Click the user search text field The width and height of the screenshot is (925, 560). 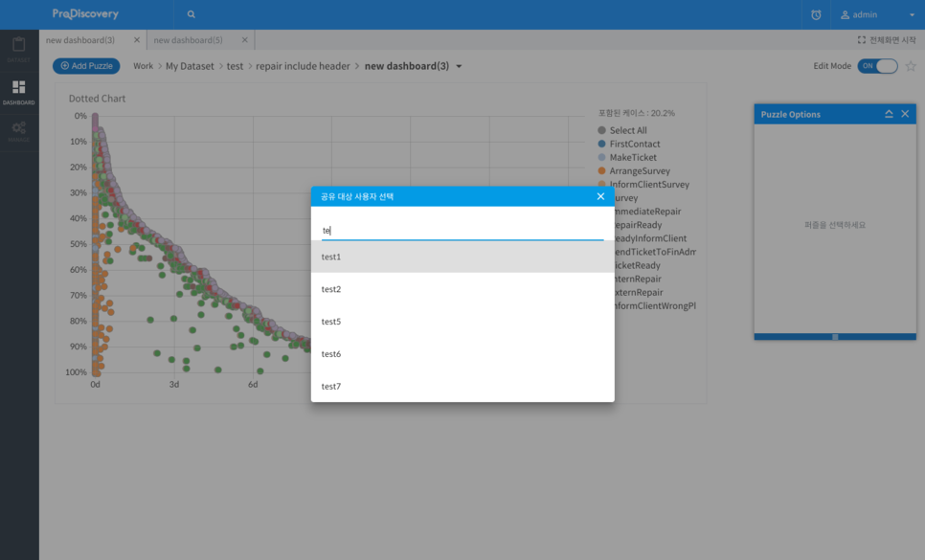[462, 230]
